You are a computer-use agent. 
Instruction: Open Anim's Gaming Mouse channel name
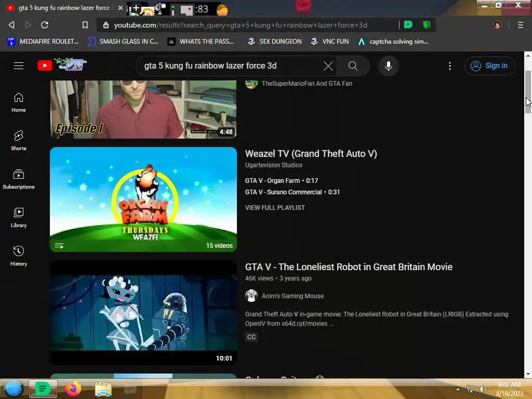292,296
